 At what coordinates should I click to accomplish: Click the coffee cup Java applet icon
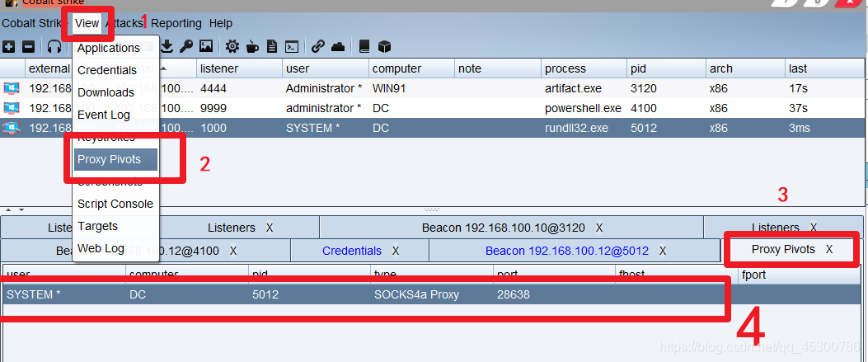pos(252,47)
